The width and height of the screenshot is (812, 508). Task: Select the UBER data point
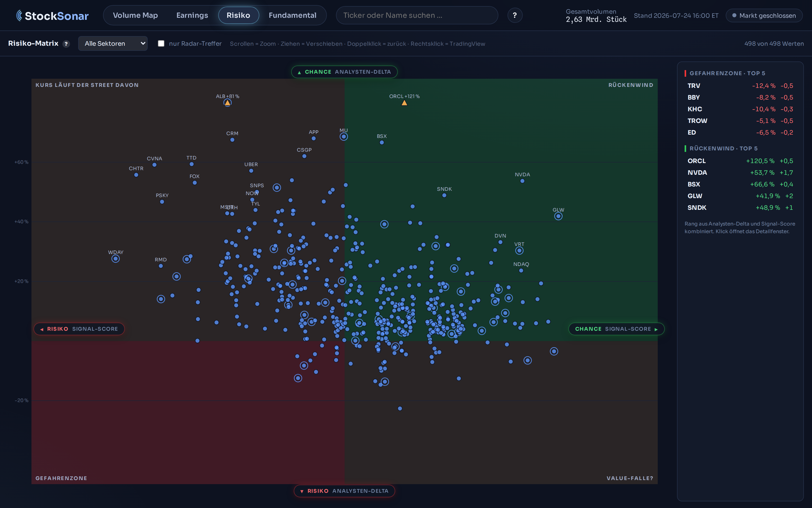(x=251, y=171)
